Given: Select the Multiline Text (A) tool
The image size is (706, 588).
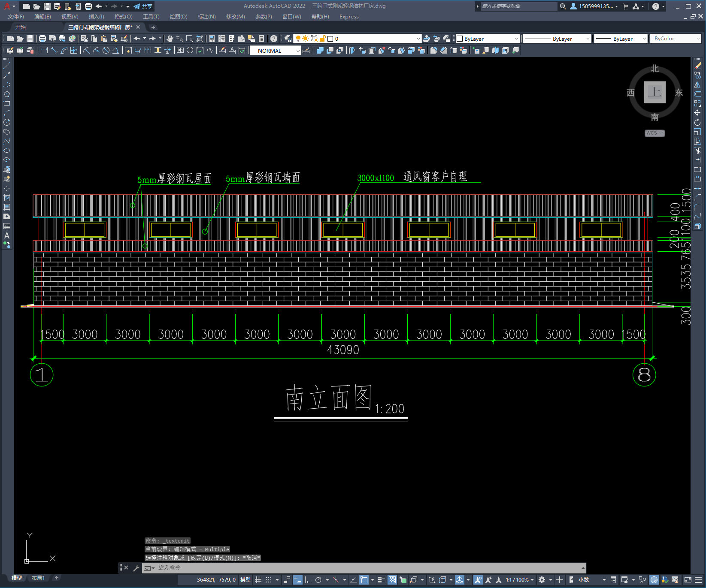Looking at the screenshot, I should (x=7, y=235).
